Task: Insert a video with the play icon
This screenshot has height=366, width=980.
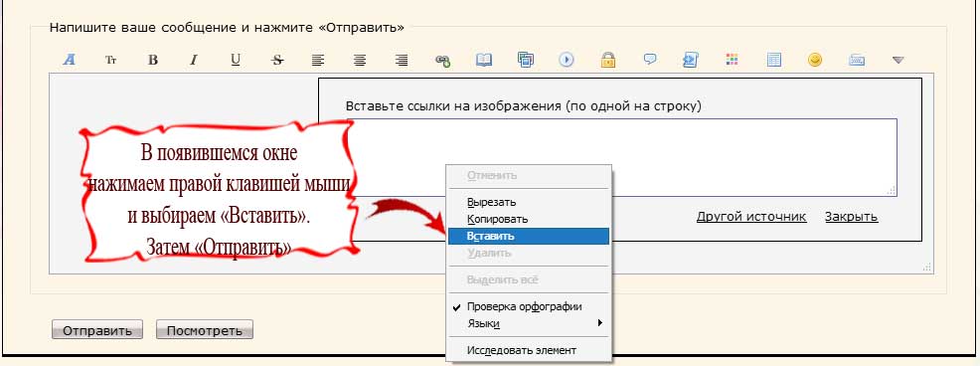Action: (567, 60)
